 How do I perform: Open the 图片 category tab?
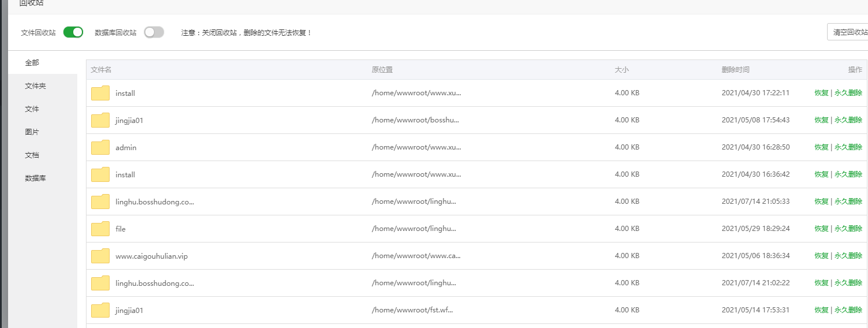[32, 132]
